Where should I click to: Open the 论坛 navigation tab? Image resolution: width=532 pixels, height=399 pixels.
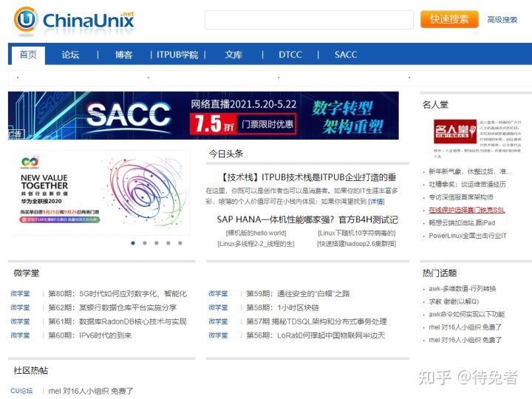click(70, 55)
